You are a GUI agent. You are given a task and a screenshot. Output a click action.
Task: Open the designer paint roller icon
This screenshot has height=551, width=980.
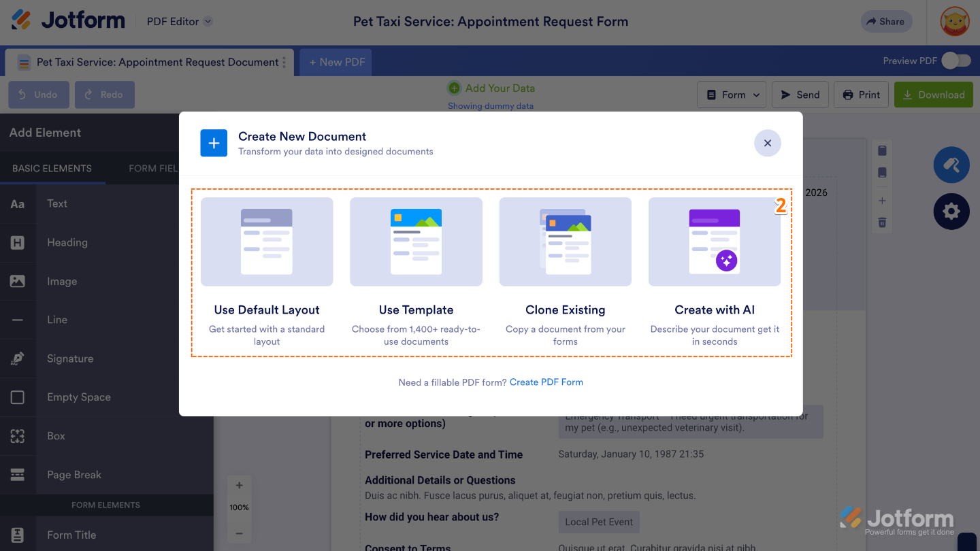[951, 165]
